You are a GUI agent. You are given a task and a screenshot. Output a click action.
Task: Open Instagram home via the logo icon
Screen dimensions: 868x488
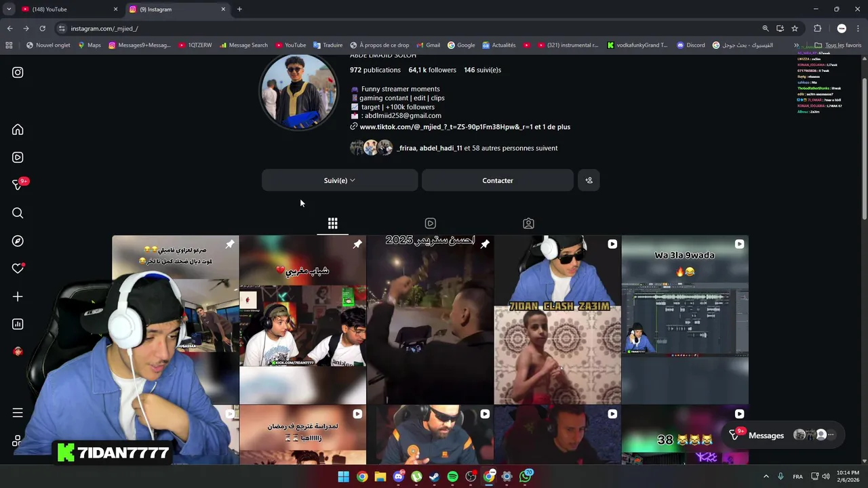tap(18, 73)
